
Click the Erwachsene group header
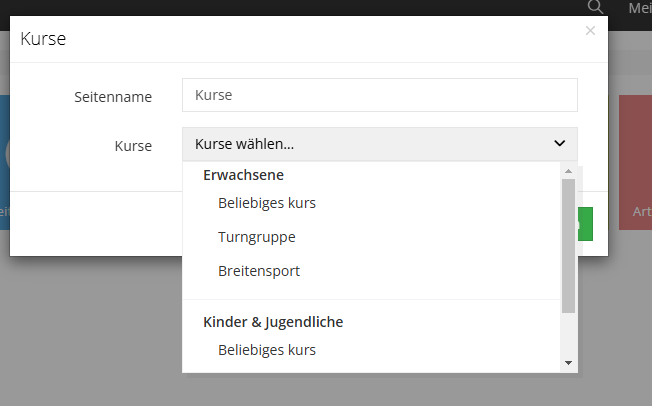(x=243, y=175)
